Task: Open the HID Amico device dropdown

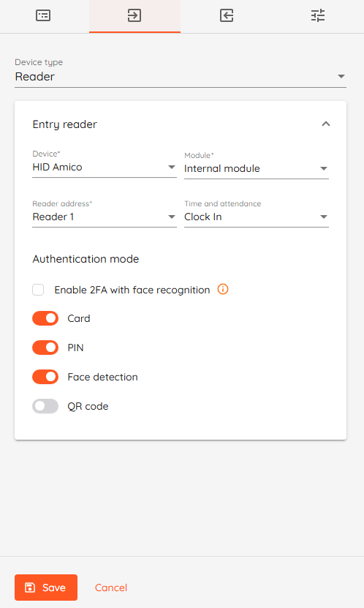Action: [105, 167]
